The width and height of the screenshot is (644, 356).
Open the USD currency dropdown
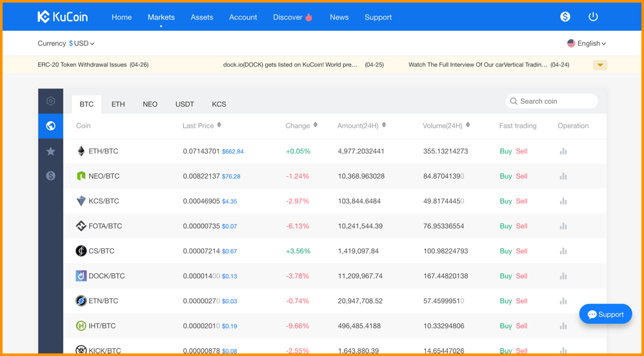coord(82,43)
